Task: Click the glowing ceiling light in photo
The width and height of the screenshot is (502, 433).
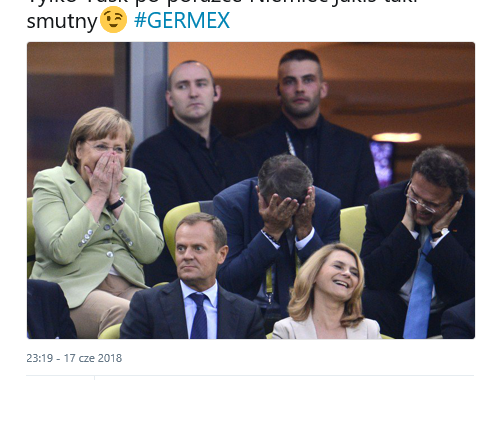Action: 396,137
